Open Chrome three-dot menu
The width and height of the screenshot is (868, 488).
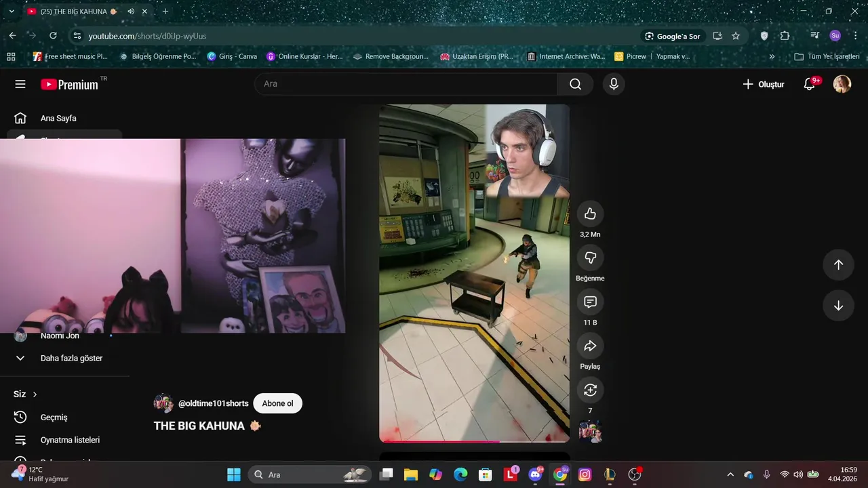855,36
